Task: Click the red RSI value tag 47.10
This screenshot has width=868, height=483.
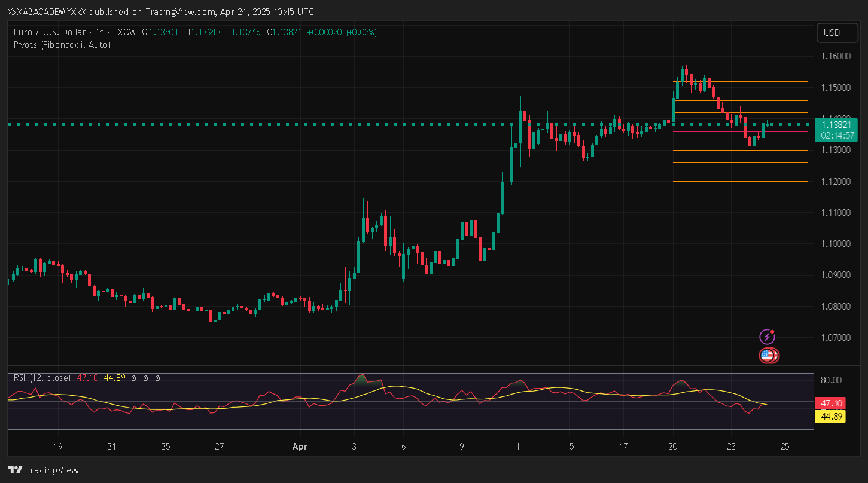Action: (x=829, y=403)
